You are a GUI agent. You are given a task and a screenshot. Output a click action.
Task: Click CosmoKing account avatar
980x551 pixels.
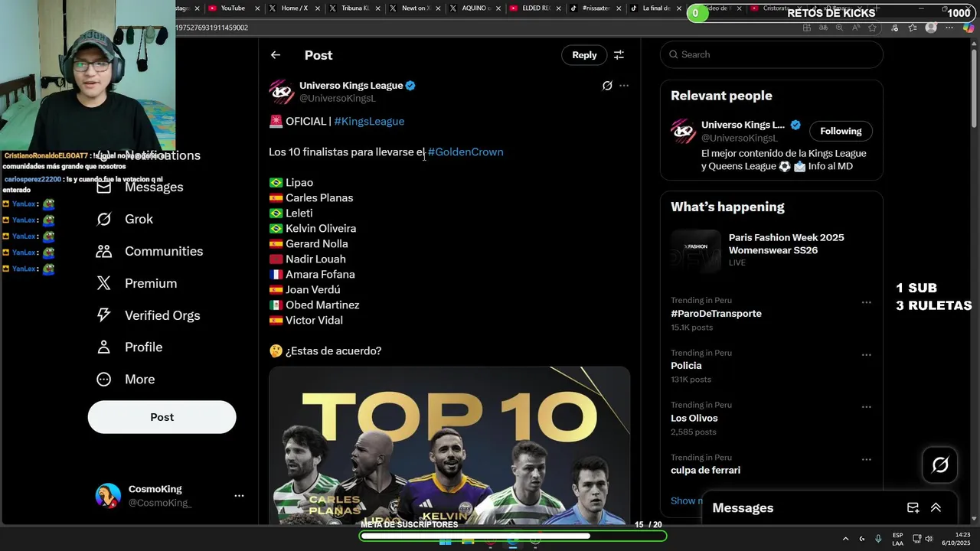(x=108, y=496)
